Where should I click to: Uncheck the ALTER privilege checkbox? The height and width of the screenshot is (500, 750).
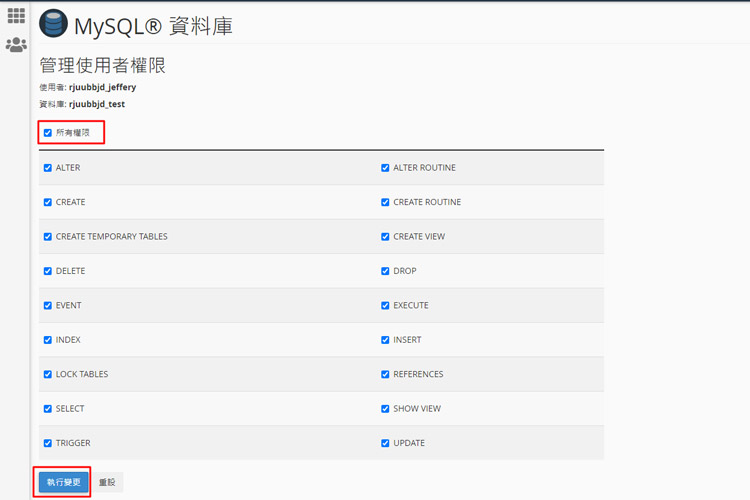click(x=48, y=168)
